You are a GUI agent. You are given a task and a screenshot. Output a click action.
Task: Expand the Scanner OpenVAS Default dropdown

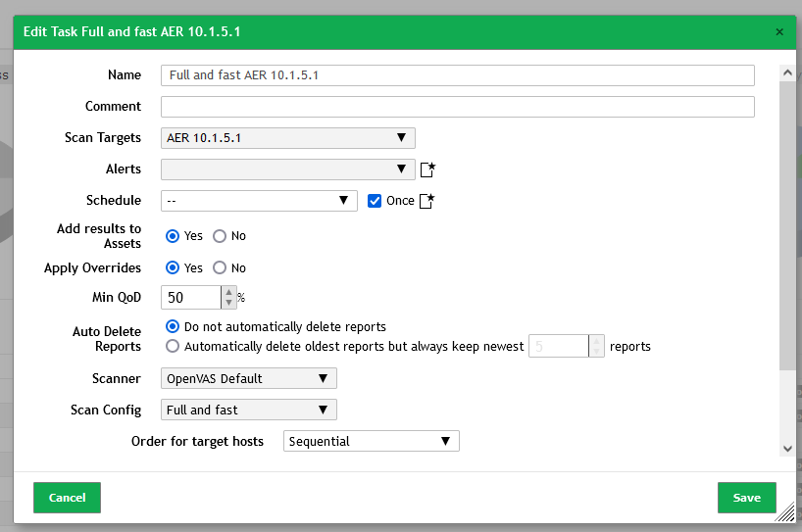[x=248, y=378]
